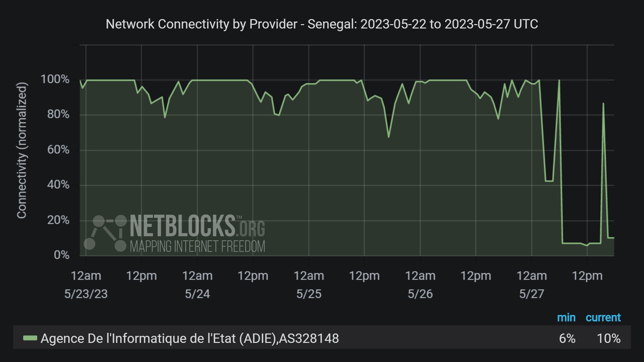Viewport: 644px width, 362px height.
Task: Click the 'current' legend column header
Action: tap(603, 317)
